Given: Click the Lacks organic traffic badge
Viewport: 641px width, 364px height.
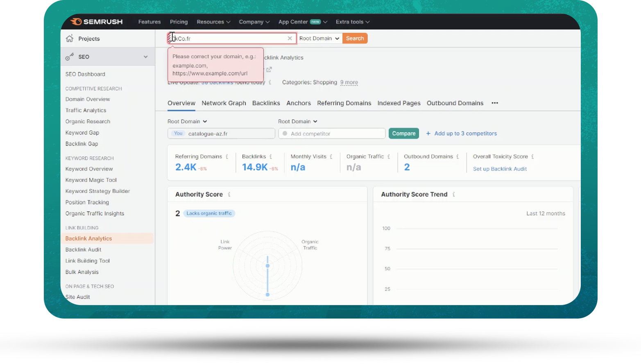Looking at the screenshot, I should [x=209, y=213].
